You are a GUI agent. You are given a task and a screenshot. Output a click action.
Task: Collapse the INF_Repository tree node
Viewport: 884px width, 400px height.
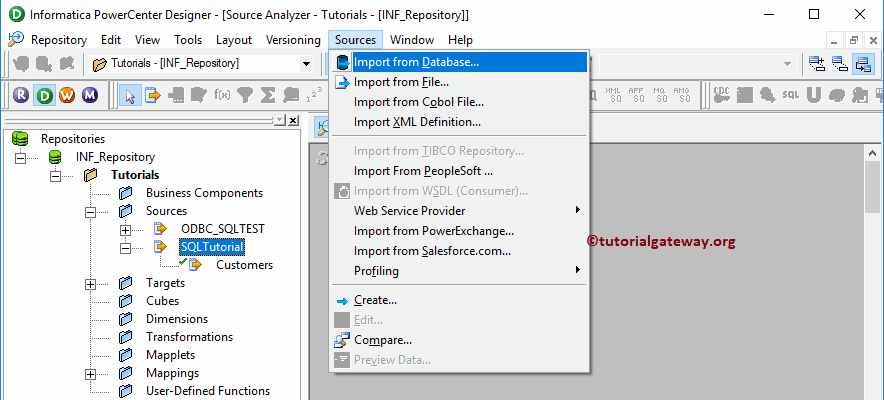click(x=20, y=158)
